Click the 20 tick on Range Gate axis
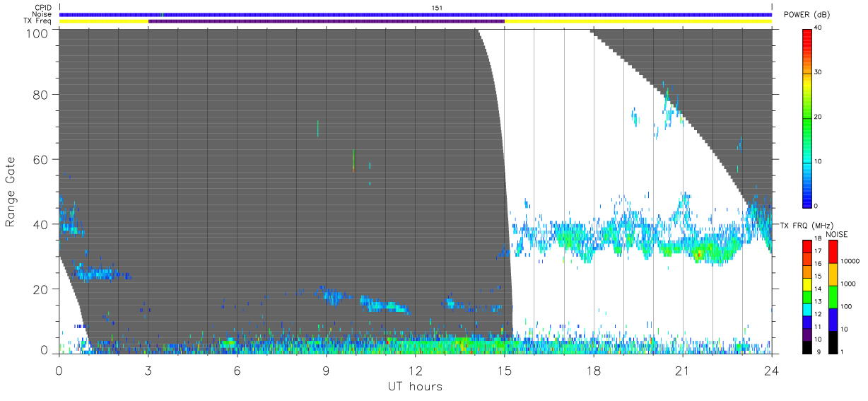The width and height of the screenshot is (868, 401). coord(41,289)
